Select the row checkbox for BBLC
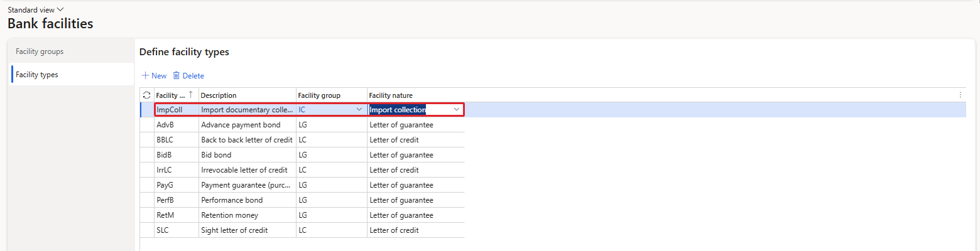This screenshot has width=980, height=251. click(146, 140)
